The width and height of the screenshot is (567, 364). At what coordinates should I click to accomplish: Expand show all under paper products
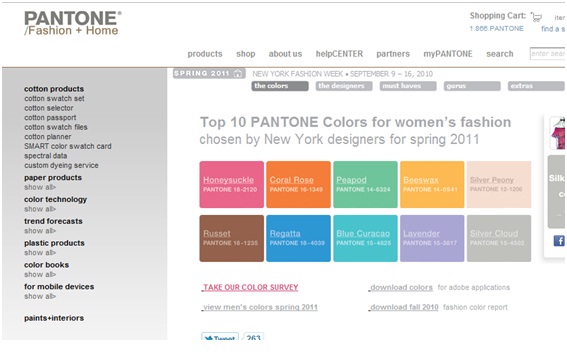pyautogui.click(x=40, y=187)
